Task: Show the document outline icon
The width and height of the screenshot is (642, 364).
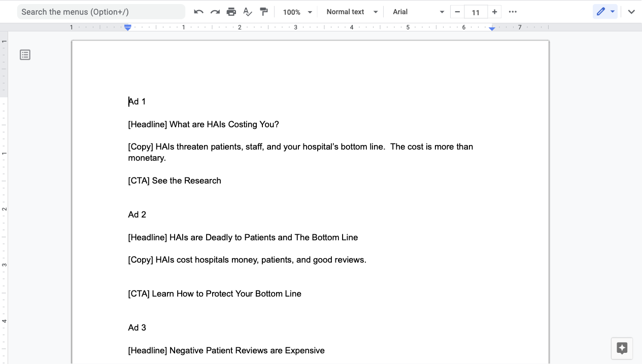Action: 25,55
